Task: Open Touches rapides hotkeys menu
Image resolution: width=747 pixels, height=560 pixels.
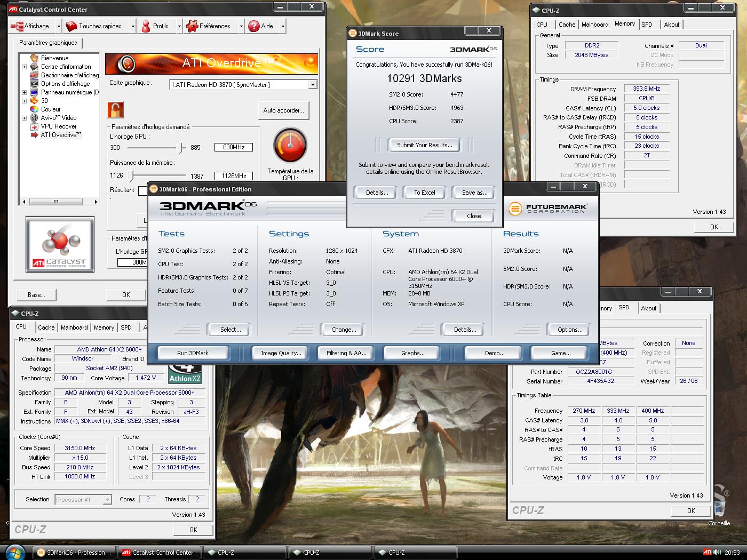Action: [93, 26]
